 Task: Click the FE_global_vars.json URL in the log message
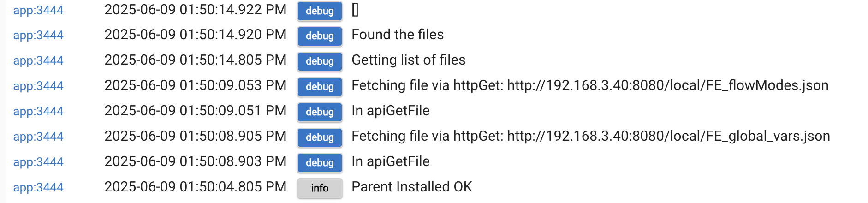(x=669, y=136)
